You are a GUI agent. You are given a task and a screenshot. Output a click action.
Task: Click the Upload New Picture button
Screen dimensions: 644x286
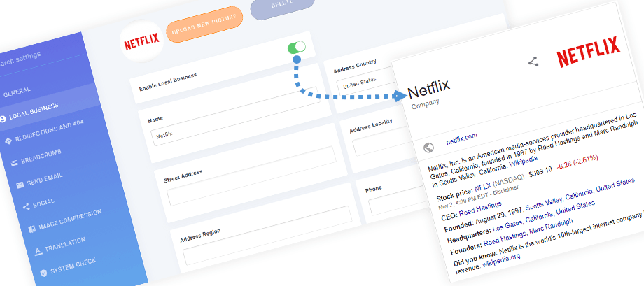[204, 24]
